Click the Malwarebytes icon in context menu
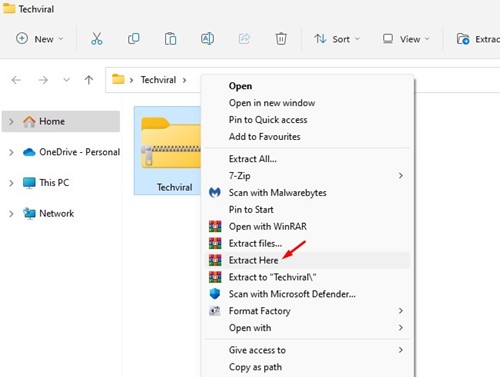The width and height of the screenshot is (500, 377). [x=215, y=193]
